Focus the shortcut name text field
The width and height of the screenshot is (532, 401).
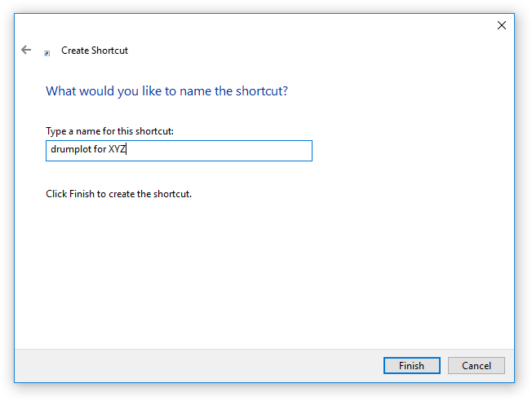[179, 151]
